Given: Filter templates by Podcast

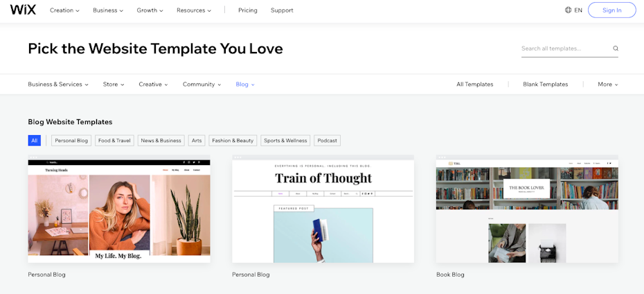Looking at the screenshot, I should [327, 141].
